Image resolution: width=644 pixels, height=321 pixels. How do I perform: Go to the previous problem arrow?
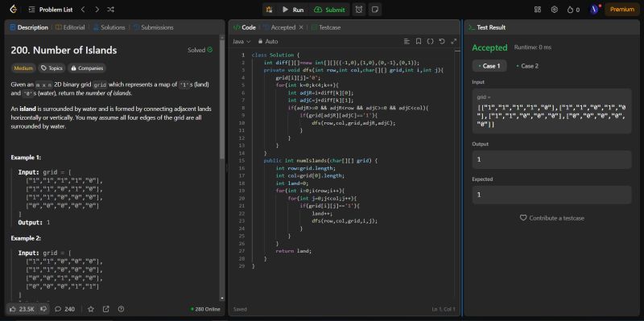83,10
